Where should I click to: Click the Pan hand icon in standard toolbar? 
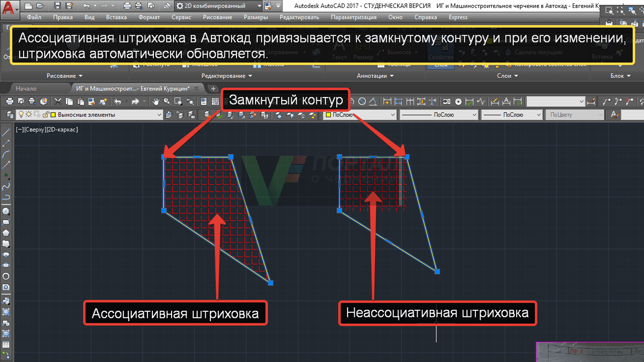(x=156, y=102)
